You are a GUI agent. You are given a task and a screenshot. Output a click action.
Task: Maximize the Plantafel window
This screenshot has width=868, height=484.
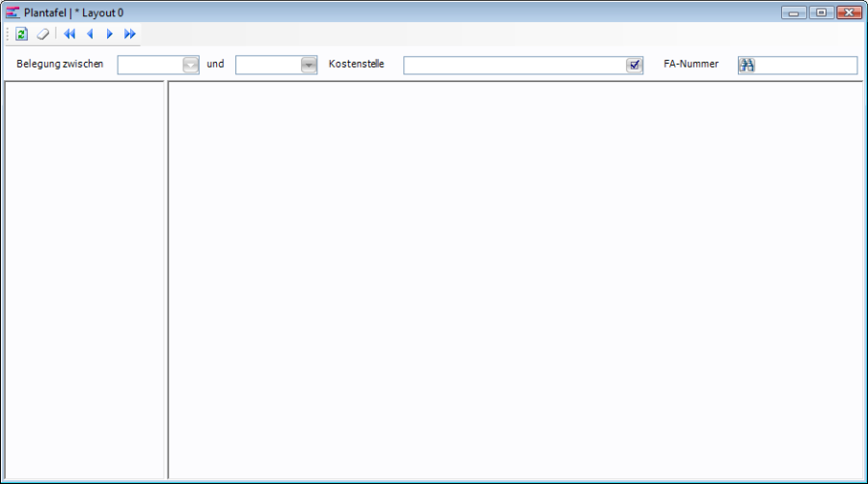(x=822, y=13)
